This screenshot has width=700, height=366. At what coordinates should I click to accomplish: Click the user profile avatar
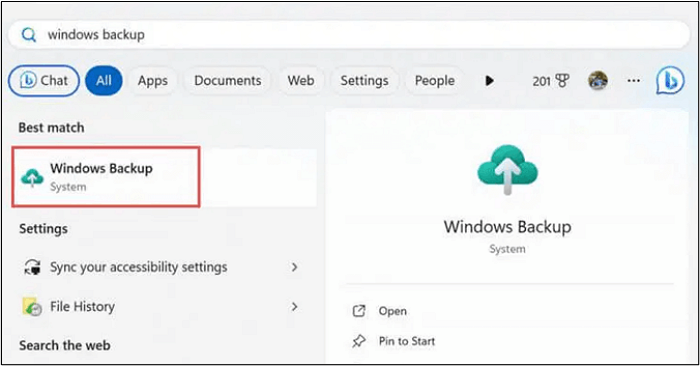pyautogui.click(x=598, y=81)
